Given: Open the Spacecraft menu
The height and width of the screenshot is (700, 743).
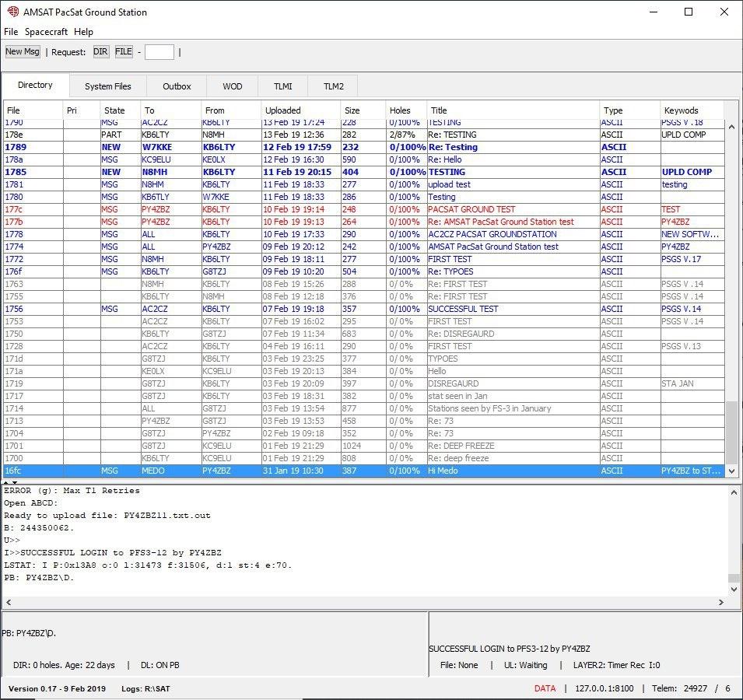Looking at the screenshot, I should click(x=47, y=32).
